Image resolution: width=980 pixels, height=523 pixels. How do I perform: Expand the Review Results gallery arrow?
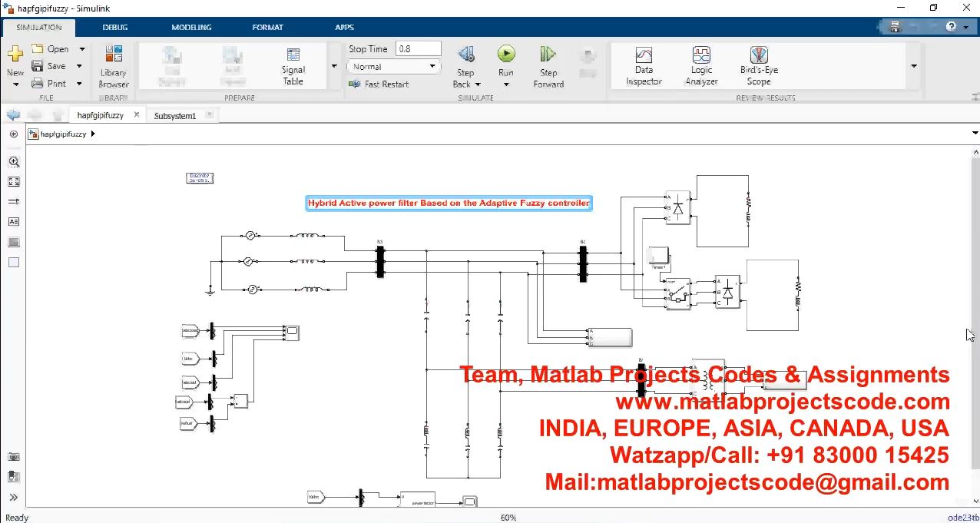pos(914,66)
